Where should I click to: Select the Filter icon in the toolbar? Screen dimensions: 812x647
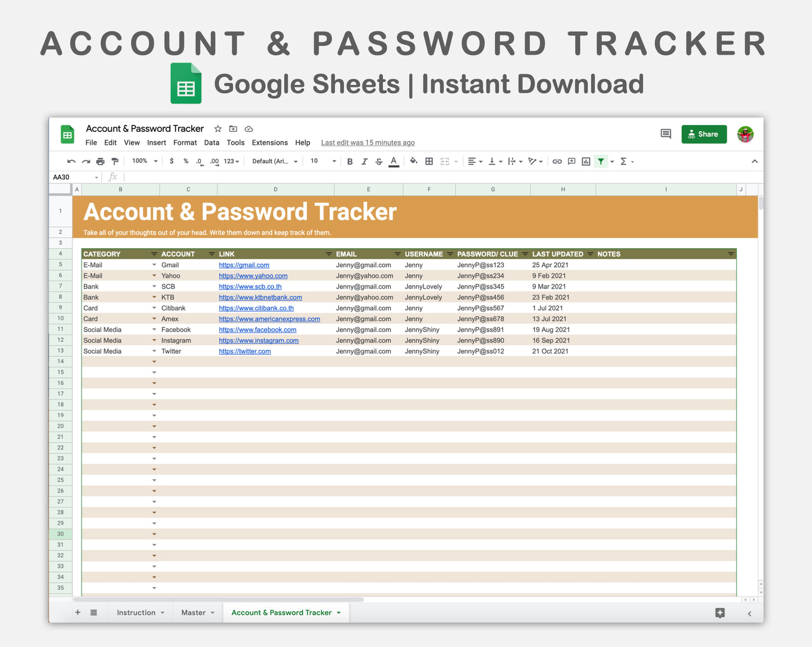click(x=600, y=161)
